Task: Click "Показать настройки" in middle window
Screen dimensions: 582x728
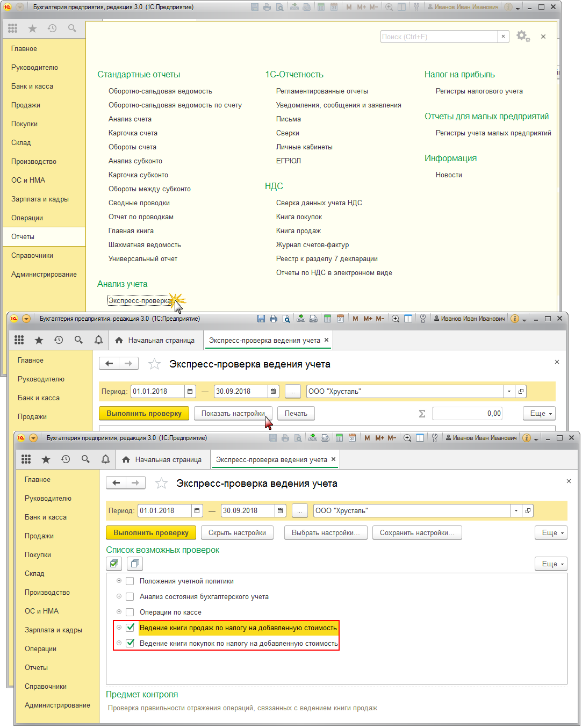Action: tap(233, 413)
